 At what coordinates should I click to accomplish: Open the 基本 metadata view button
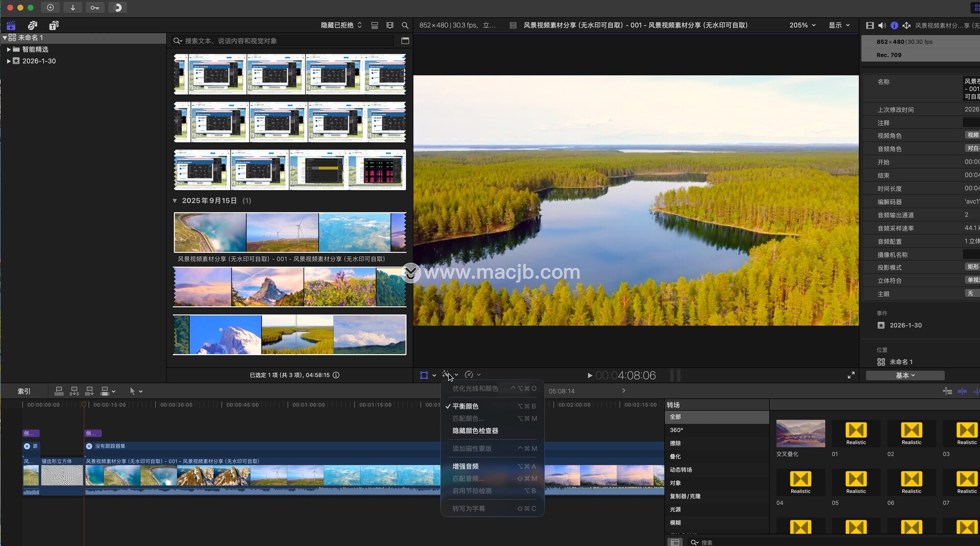tap(905, 376)
